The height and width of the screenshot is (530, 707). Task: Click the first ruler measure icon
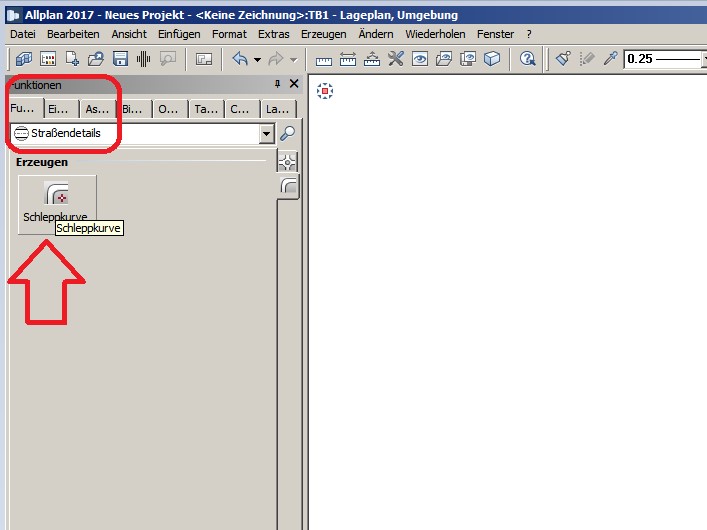click(x=324, y=59)
